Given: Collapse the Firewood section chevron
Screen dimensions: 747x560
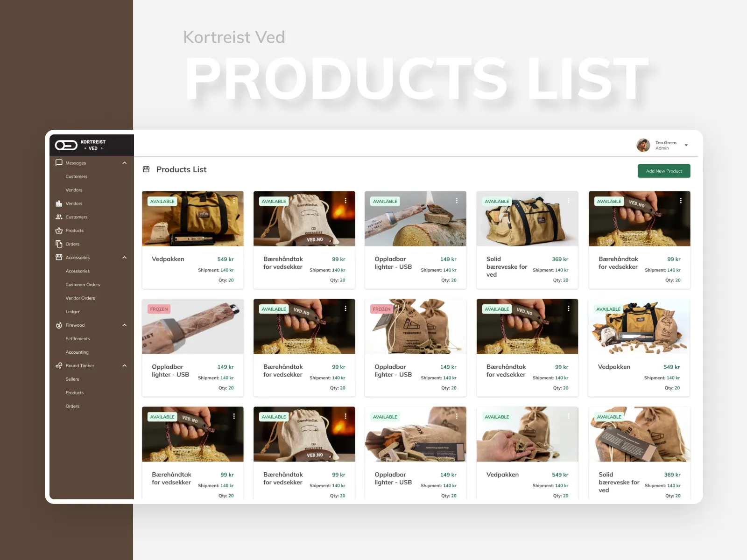Looking at the screenshot, I should (124, 325).
